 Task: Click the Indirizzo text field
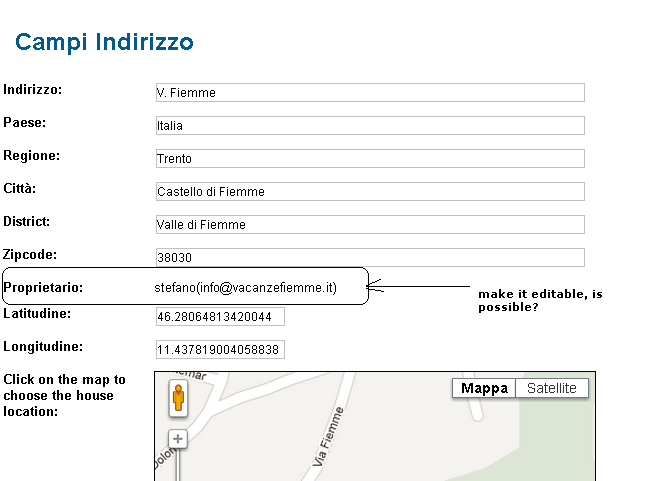point(369,92)
